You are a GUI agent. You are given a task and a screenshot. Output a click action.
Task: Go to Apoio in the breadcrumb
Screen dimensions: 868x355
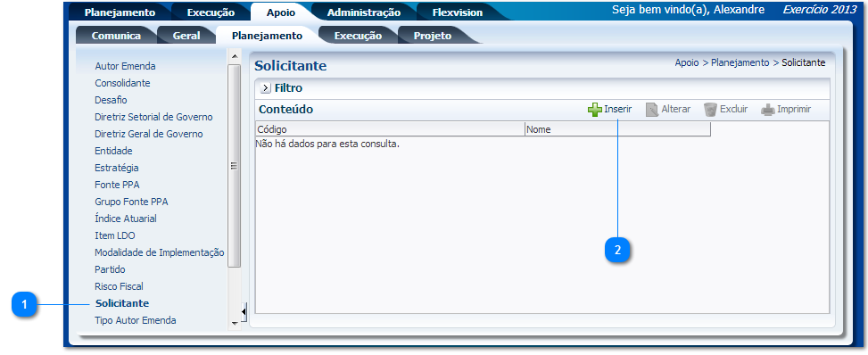pyautogui.click(x=686, y=62)
